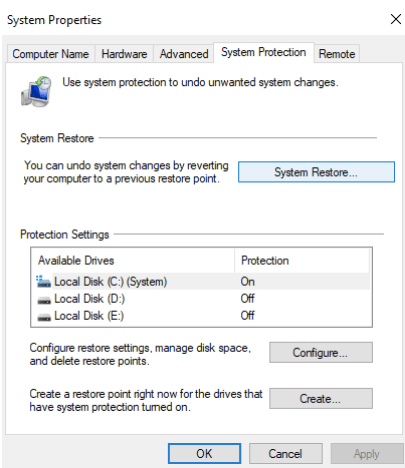405x468 pixels.
Task: Select the System Protection tab
Action: pos(263,52)
